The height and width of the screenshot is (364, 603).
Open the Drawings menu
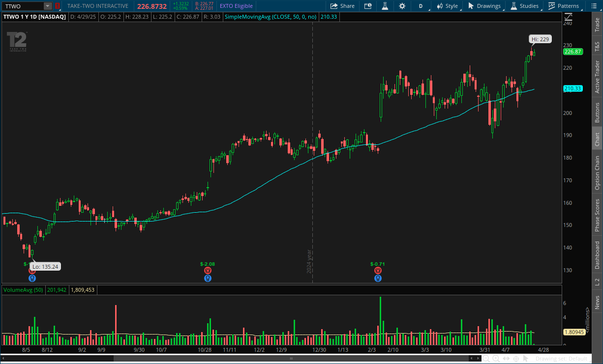click(484, 6)
